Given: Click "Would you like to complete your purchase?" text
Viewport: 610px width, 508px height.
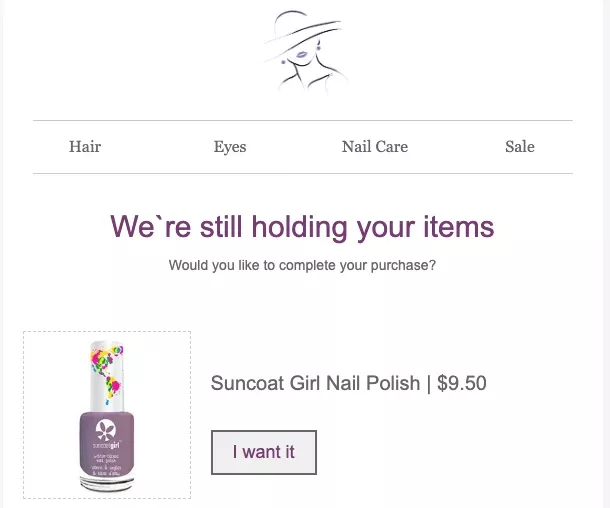Looking at the screenshot, I should tap(302, 265).
